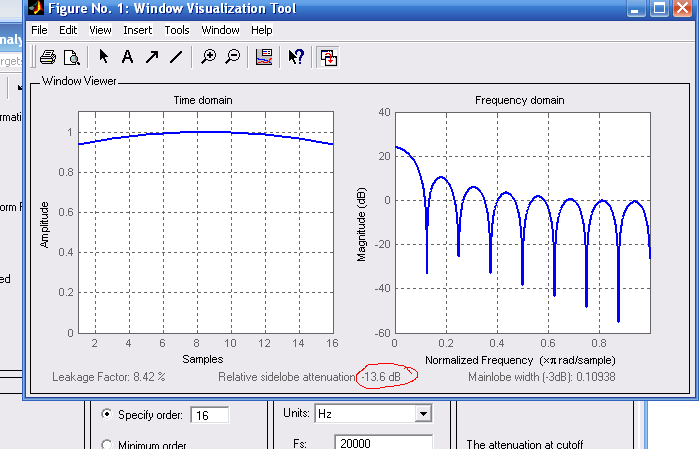The height and width of the screenshot is (449, 699).
Task: Click the Frequency domain plot title
Action: [x=519, y=100]
